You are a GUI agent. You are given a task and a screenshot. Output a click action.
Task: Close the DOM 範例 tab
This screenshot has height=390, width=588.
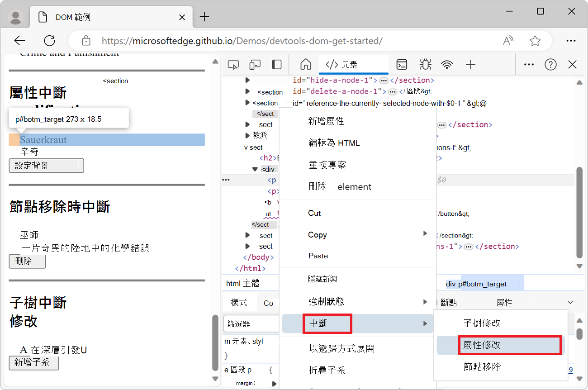[182, 17]
